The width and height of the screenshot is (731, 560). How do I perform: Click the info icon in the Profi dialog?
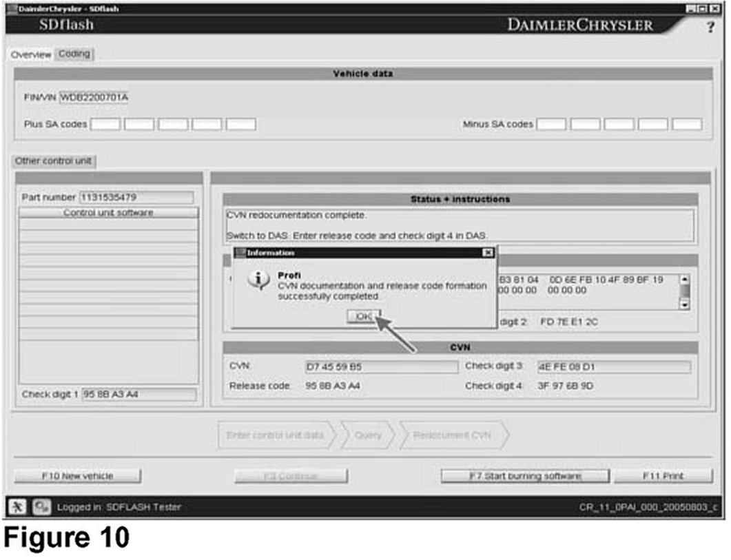click(257, 282)
